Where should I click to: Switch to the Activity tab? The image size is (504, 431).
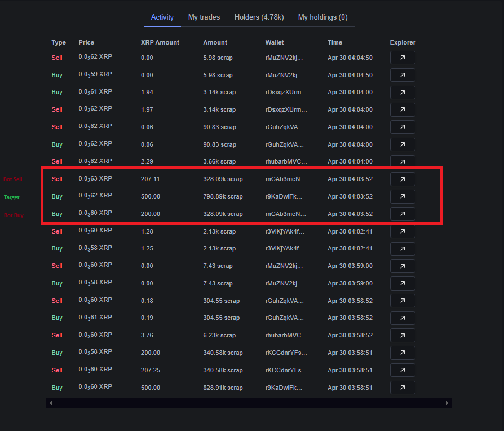point(162,17)
